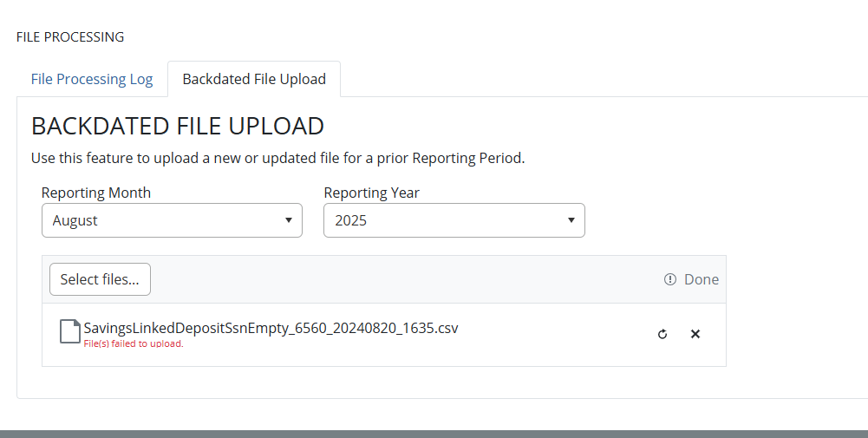Image resolution: width=868 pixels, height=438 pixels.
Task: Remove the failed CSV file from list
Action: (695, 334)
